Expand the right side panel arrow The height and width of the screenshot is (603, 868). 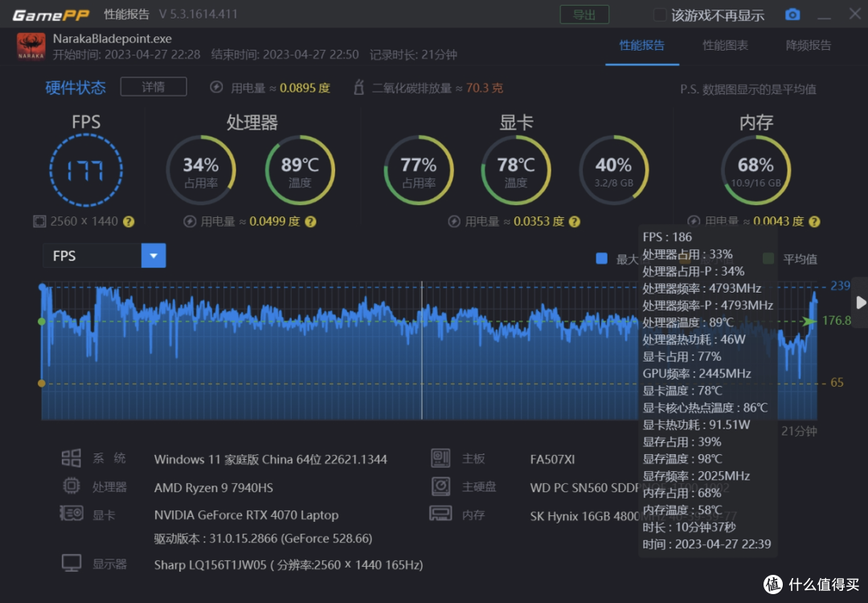[x=860, y=302]
